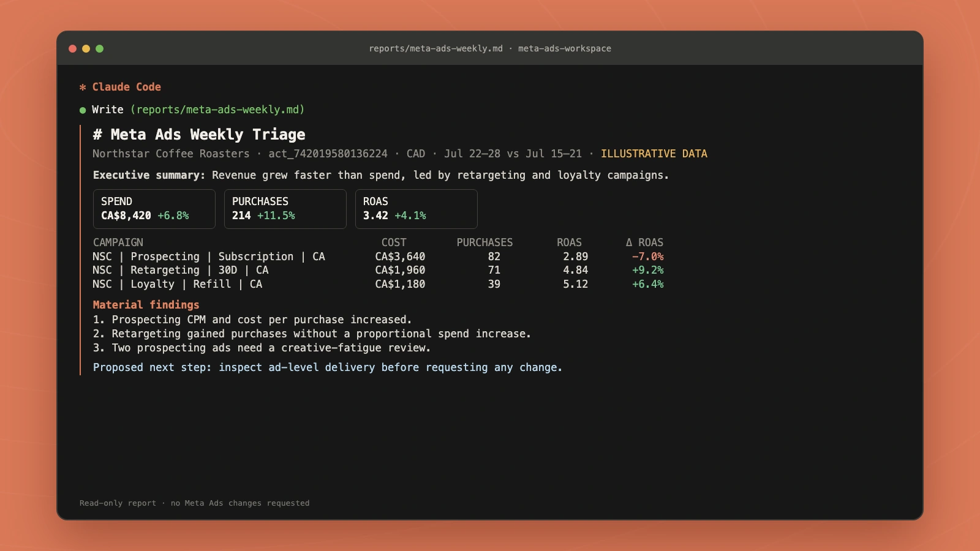Select finding 3 about creative-fatigue review
The image size is (980, 551).
[262, 348]
